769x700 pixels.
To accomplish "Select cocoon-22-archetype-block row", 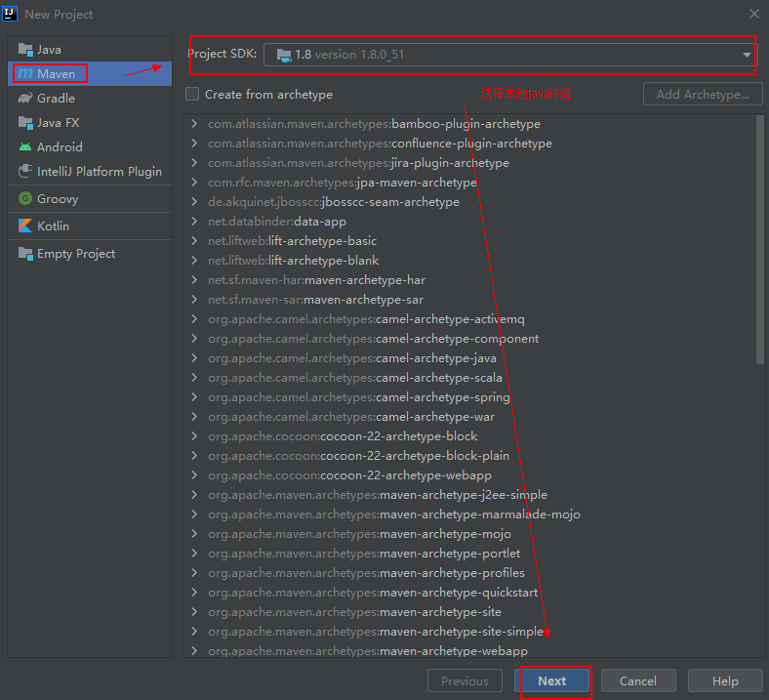I will click(x=470, y=436).
